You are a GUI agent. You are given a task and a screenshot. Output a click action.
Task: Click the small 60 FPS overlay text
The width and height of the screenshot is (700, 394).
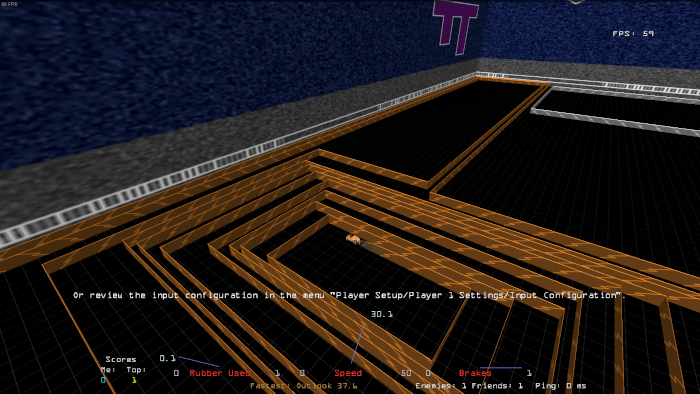click(9, 4)
